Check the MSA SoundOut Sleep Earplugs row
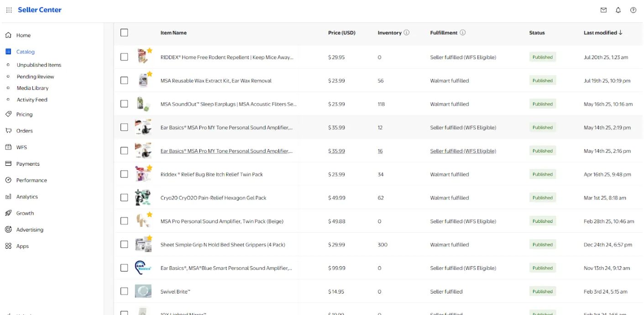 [x=124, y=104]
